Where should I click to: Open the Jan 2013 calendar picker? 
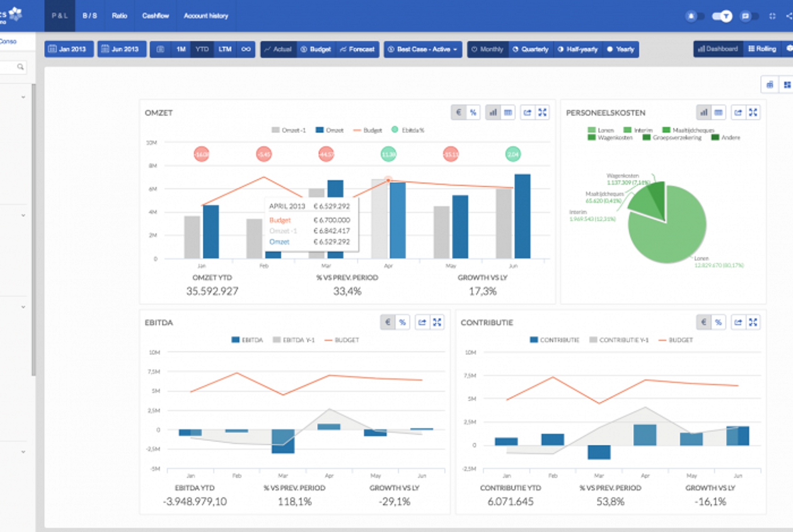[68, 49]
